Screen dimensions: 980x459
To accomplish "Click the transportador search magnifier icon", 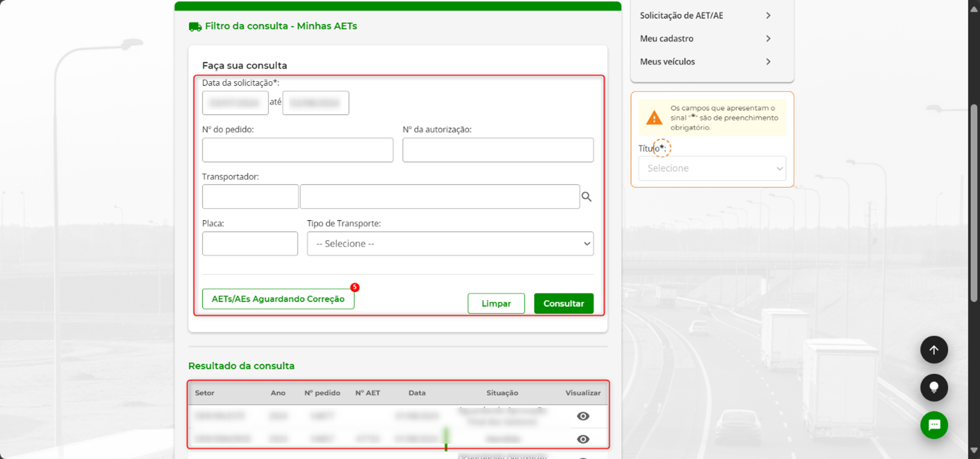I will click(x=587, y=197).
